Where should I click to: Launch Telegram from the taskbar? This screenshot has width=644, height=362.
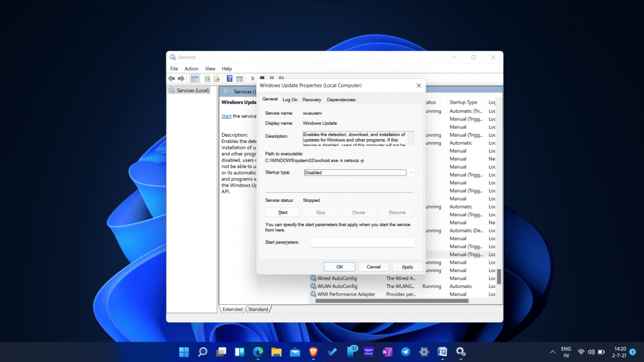(405, 352)
